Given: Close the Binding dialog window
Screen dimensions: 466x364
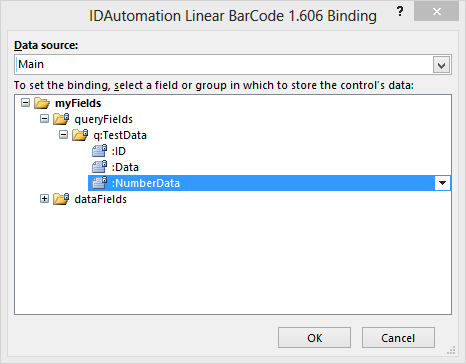Looking at the screenshot, I should pyautogui.click(x=437, y=12).
